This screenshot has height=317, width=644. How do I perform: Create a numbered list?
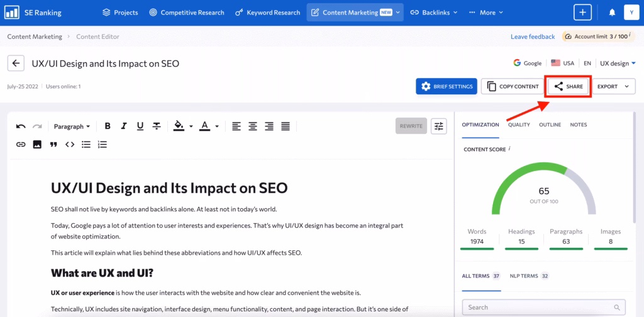[103, 145]
